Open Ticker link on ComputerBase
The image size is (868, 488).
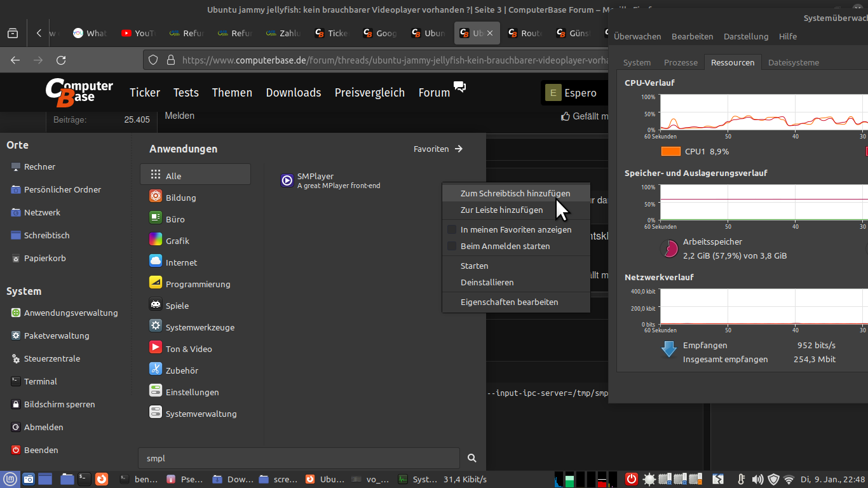(145, 92)
